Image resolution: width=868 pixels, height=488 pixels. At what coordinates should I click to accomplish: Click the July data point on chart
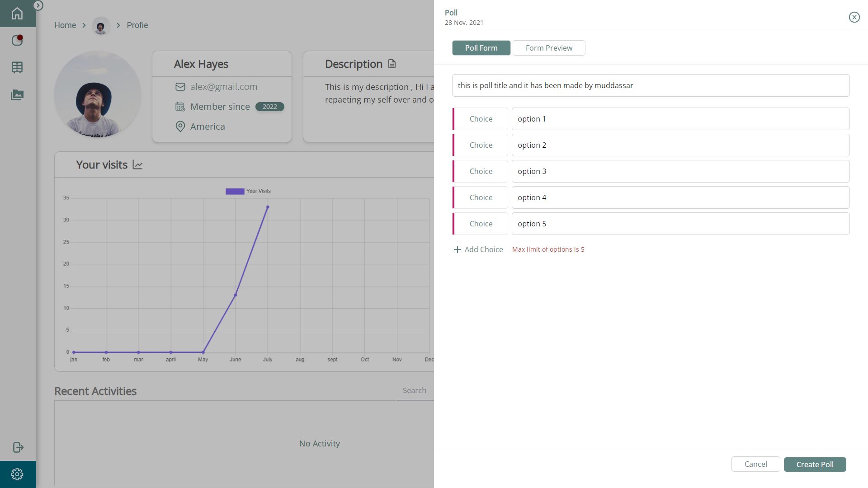[268, 207]
